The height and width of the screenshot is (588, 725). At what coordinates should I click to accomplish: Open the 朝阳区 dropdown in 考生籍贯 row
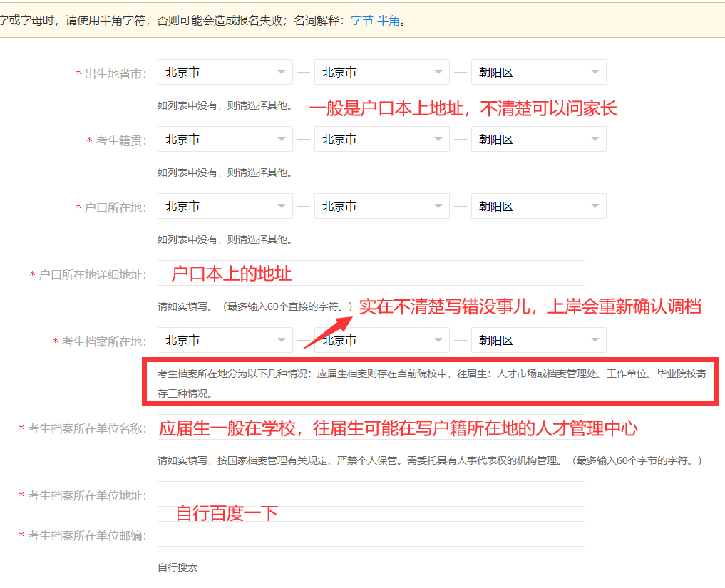tap(538, 139)
